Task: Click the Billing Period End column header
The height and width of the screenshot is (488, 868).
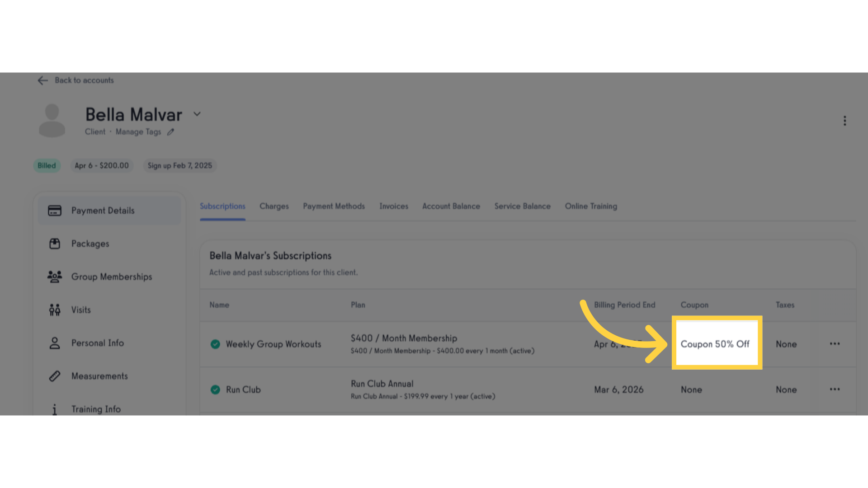Action: click(624, 305)
